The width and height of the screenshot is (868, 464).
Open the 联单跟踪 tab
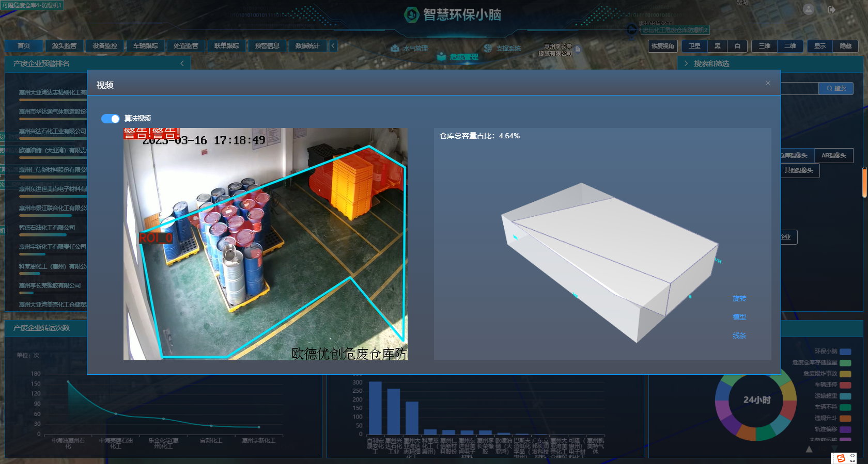[227, 46]
